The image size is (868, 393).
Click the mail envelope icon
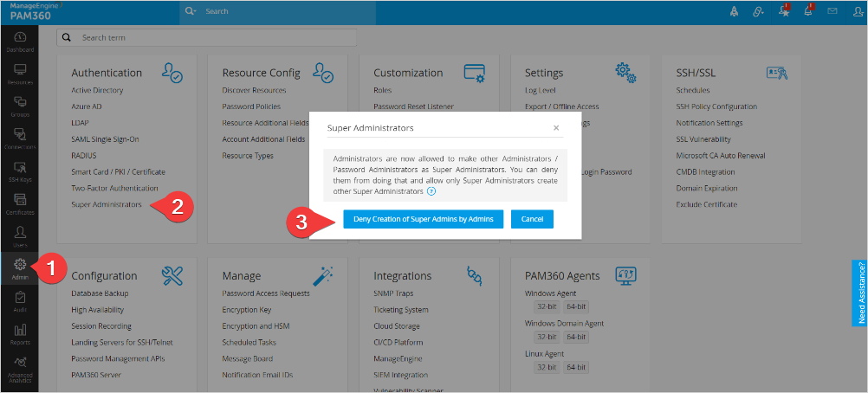tap(832, 11)
